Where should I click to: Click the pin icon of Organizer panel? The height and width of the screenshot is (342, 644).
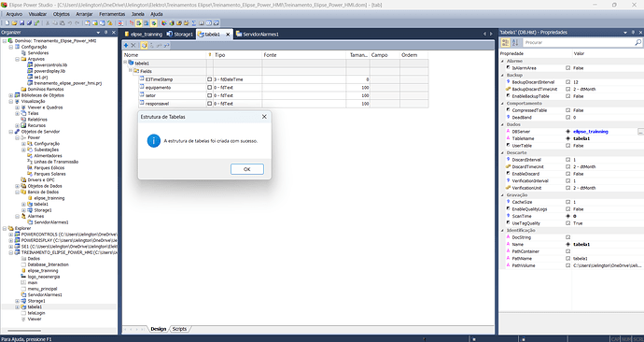[106, 32]
